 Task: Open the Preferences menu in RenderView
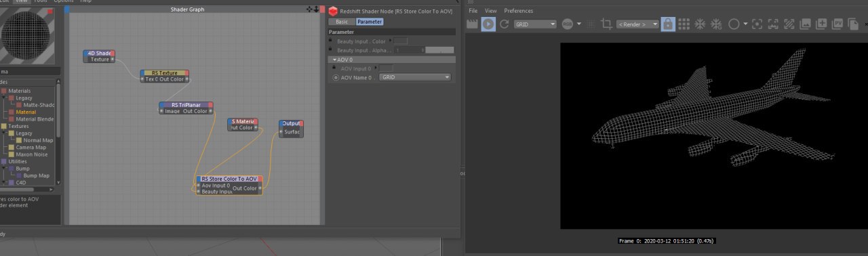point(519,11)
